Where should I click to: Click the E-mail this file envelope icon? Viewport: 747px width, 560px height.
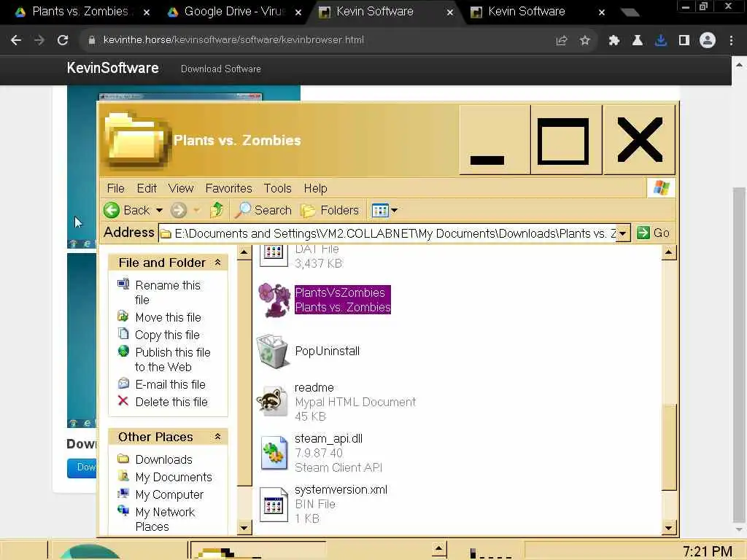click(123, 383)
